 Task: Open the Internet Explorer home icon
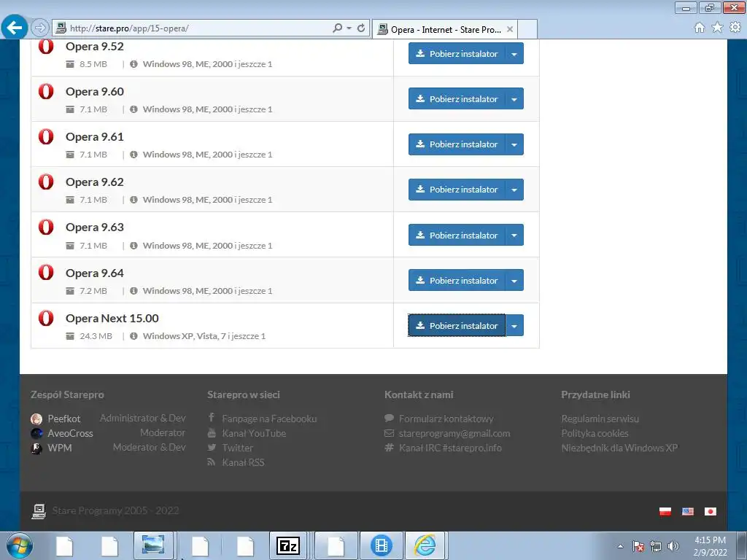pyautogui.click(x=700, y=28)
